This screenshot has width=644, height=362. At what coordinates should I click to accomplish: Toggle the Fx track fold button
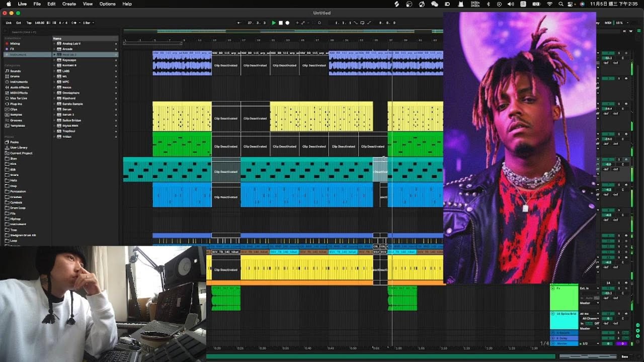click(x=552, y=288)
